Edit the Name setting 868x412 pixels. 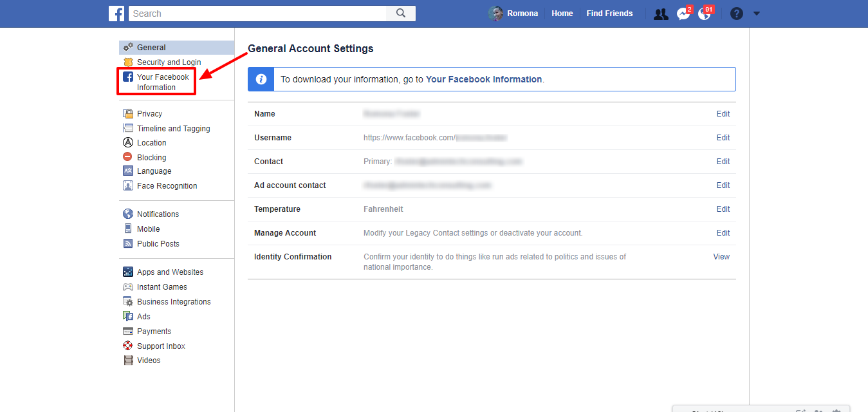pos(723,114)
